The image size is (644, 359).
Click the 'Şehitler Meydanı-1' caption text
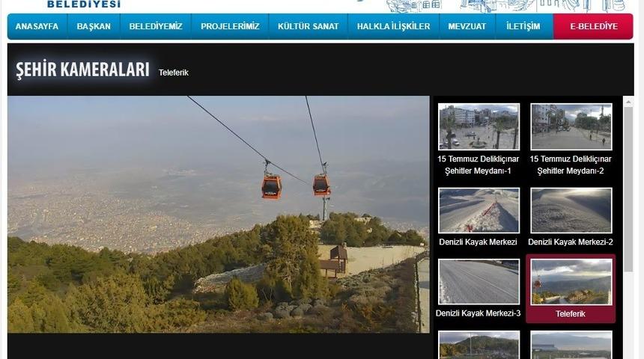(x=478, y=171)
